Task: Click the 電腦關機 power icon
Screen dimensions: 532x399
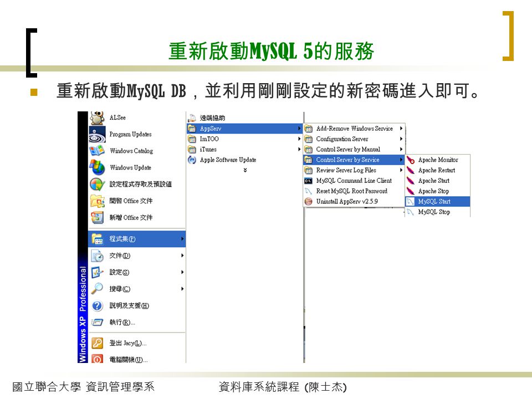Action: coord(98,359)
